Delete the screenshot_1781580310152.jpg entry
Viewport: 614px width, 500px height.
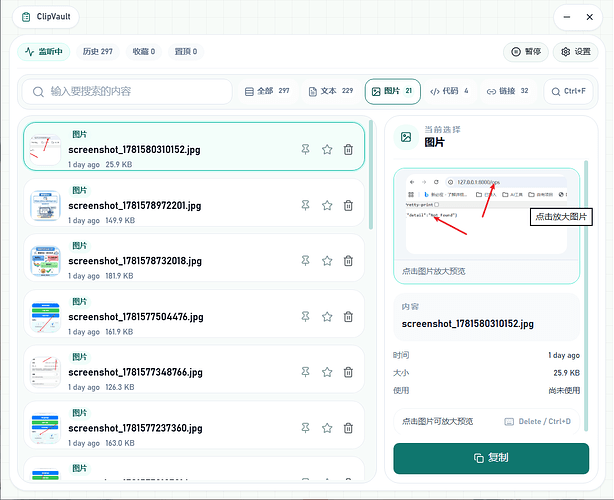[348, 149]
